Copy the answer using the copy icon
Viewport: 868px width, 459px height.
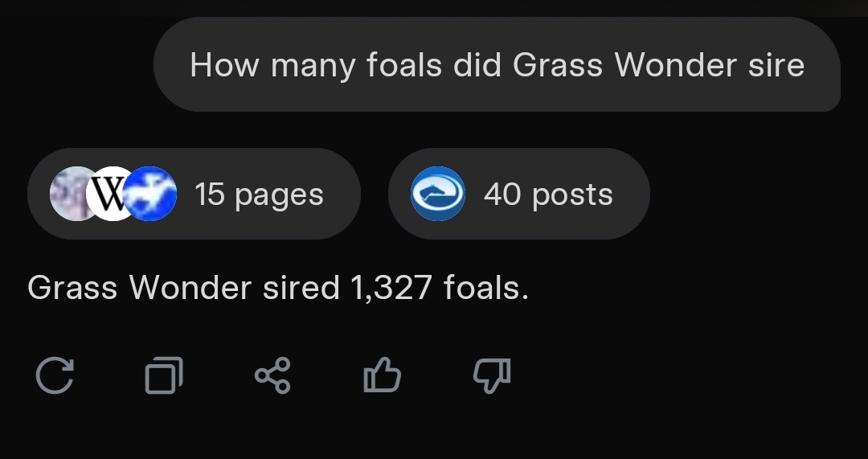164,375
